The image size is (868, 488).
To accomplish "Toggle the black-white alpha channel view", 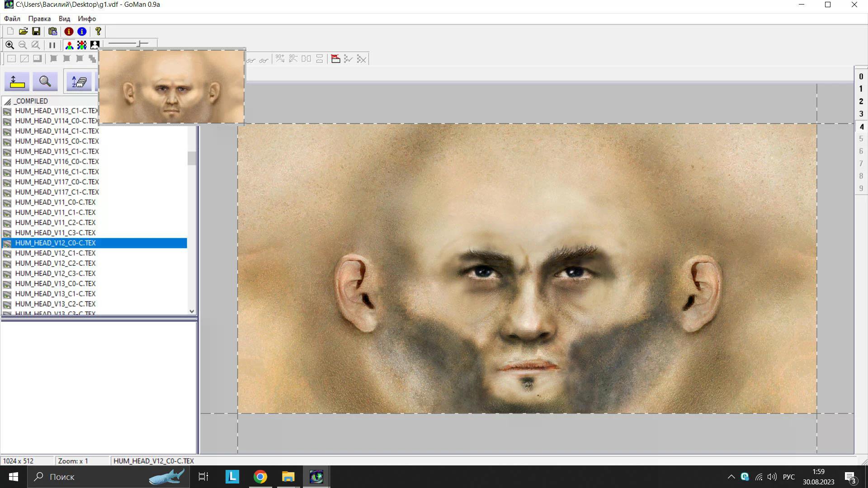I will click(x=94, y=45).
